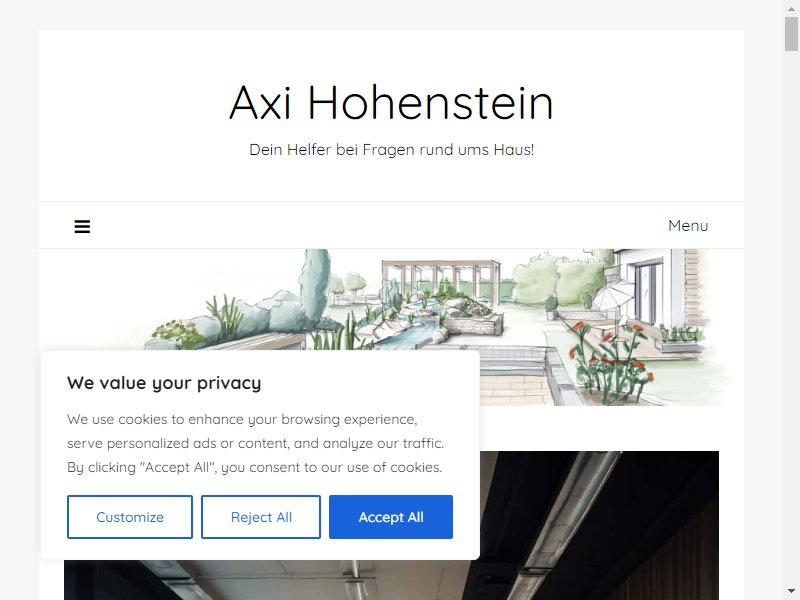This screenshot has height=600, width=800.
Task: Click the scrollbar down arrow
Action: pyautogui.click(x=791, y=592)
